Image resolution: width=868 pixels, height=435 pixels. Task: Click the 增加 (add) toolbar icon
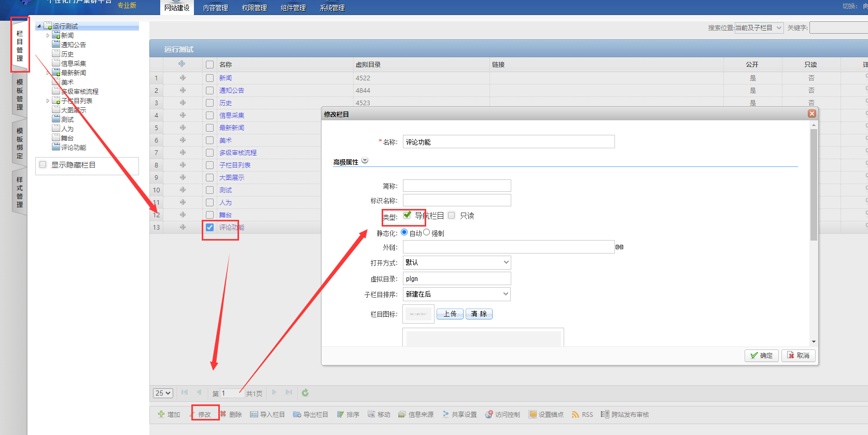(161, 414)
